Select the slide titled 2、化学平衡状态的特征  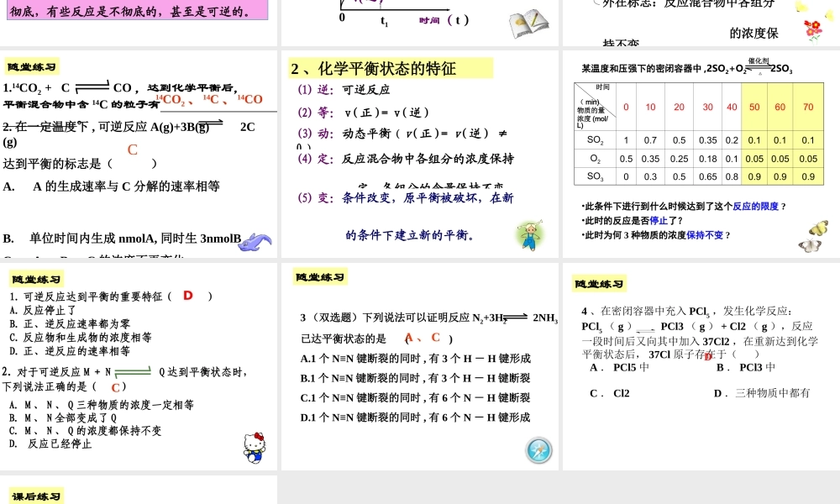tap(419, 155)
